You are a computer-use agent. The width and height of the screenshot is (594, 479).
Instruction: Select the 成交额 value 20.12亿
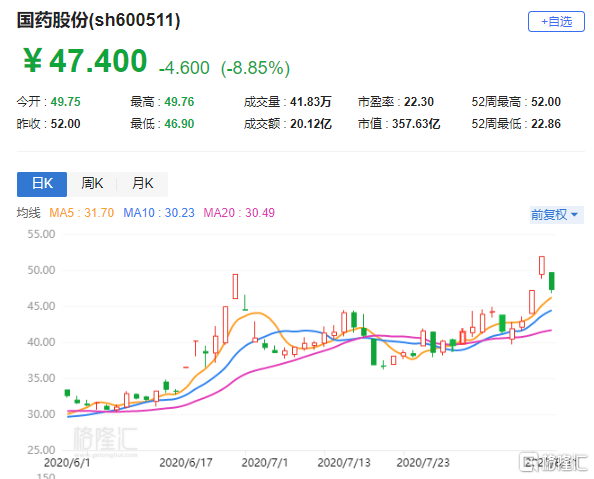311,124
